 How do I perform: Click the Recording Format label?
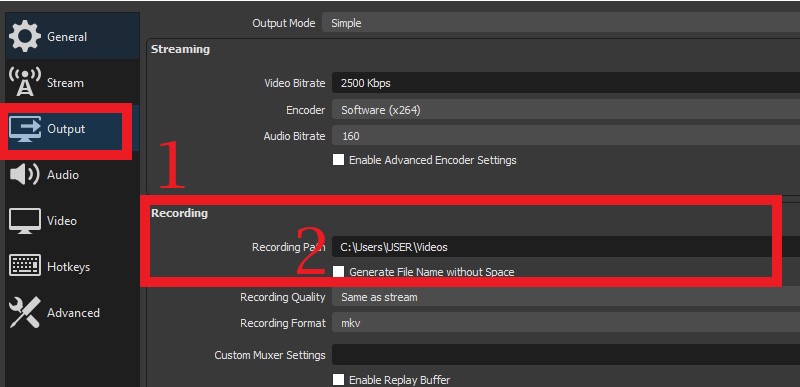pos(283,323)
